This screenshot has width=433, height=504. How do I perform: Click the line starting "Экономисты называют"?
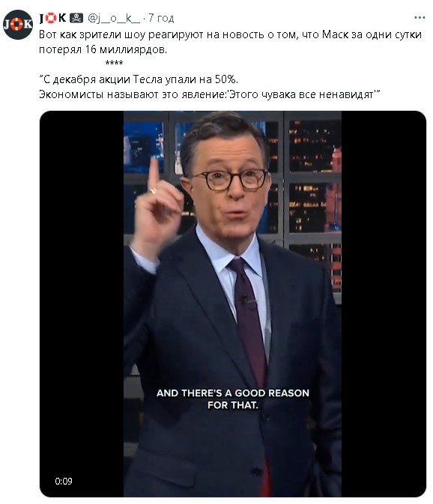pyautogui.click(x=210, y=94)
